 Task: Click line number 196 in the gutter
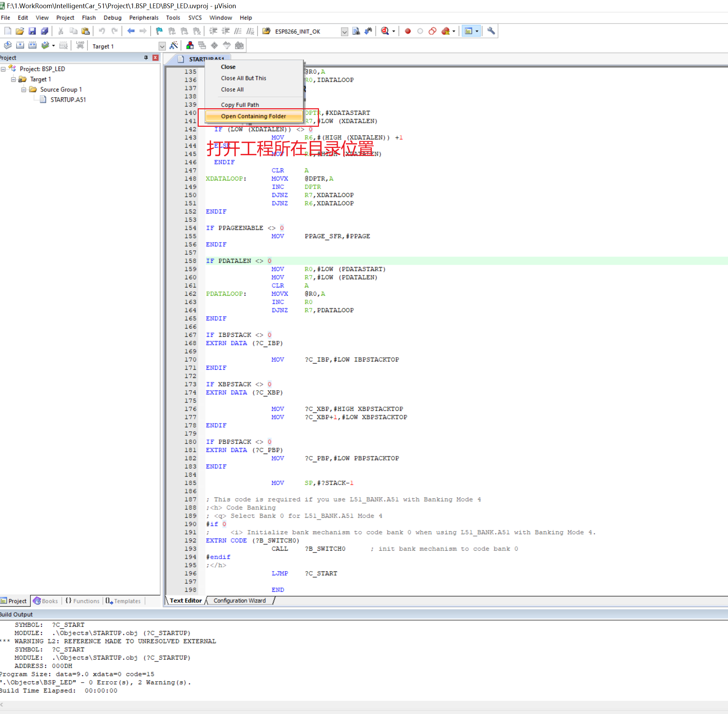coord(190,573)
